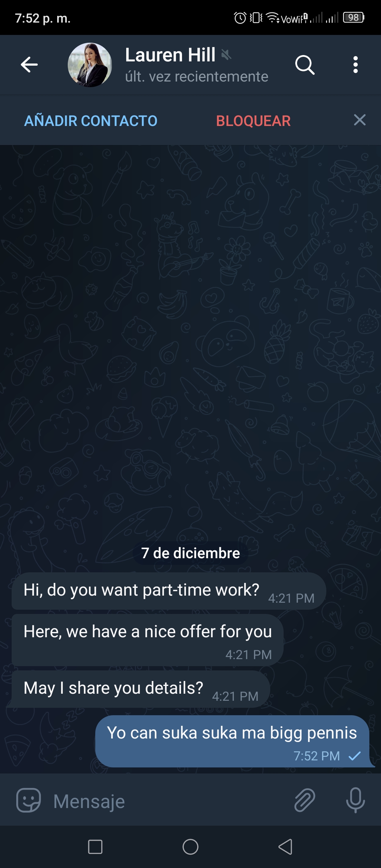Screen dimensions: 381x868
Task: Open the three-dot options menu
Action: click(356, 65)
